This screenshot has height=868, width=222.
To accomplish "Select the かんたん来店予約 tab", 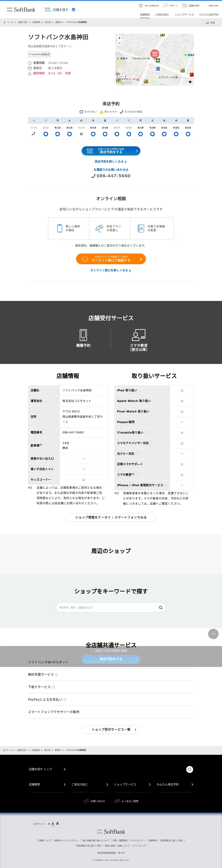I will (209, 15).
